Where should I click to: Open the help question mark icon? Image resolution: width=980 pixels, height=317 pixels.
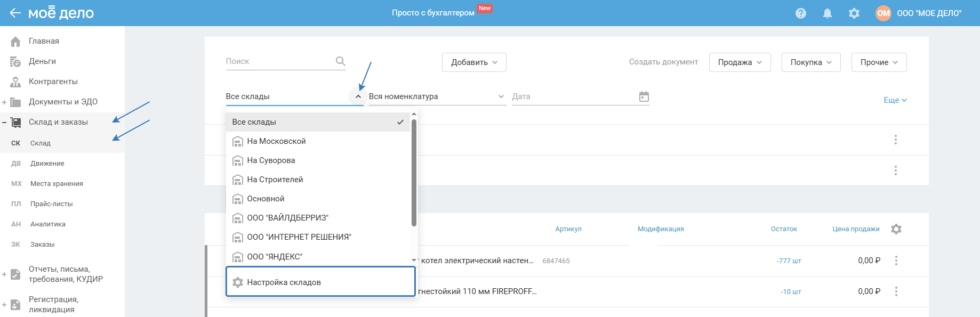(801, 13)
